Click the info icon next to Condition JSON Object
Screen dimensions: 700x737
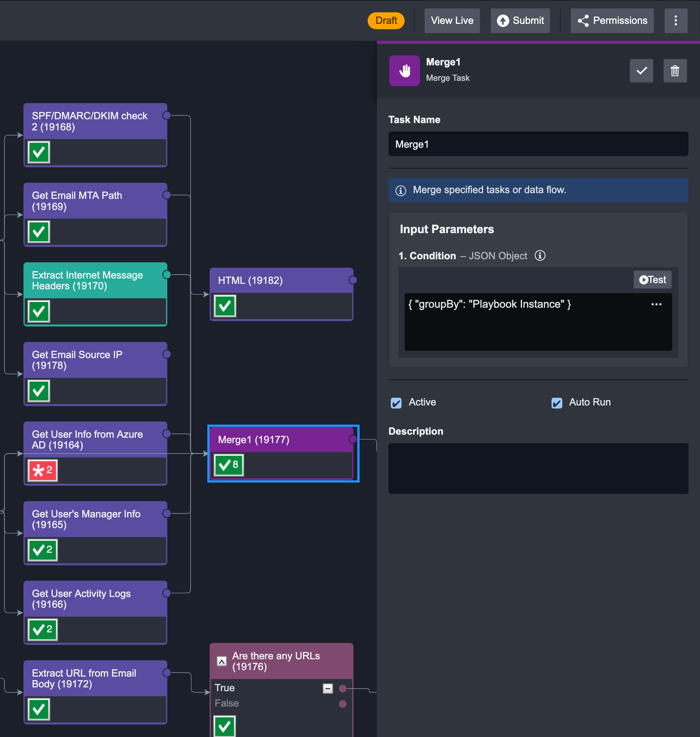[540, 256]
